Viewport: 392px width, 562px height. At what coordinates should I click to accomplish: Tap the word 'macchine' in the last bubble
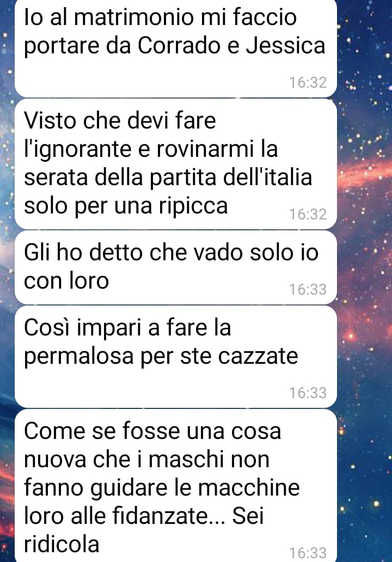pos(249,488)
